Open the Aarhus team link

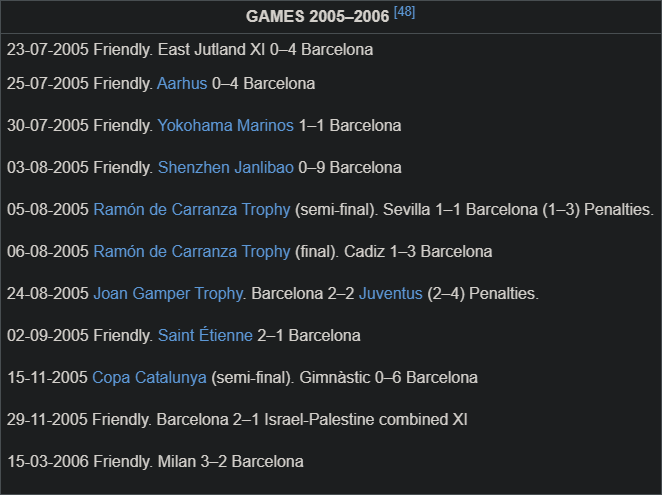click(x=182, y=84)
